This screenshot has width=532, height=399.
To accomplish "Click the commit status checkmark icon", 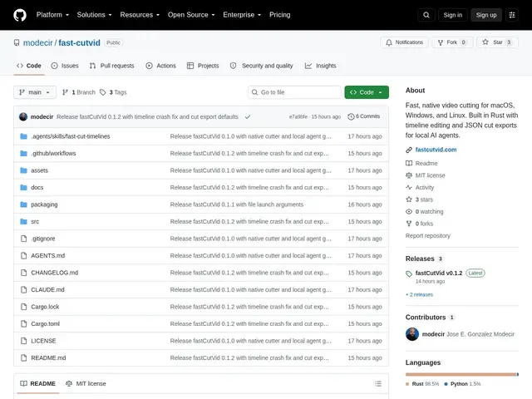I will [x=248, y=116].
